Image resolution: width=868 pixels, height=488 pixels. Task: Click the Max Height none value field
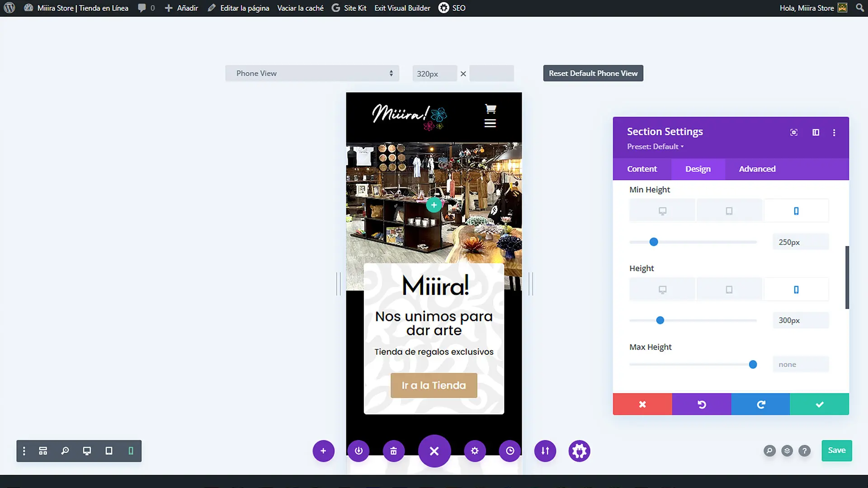(800, 365)
